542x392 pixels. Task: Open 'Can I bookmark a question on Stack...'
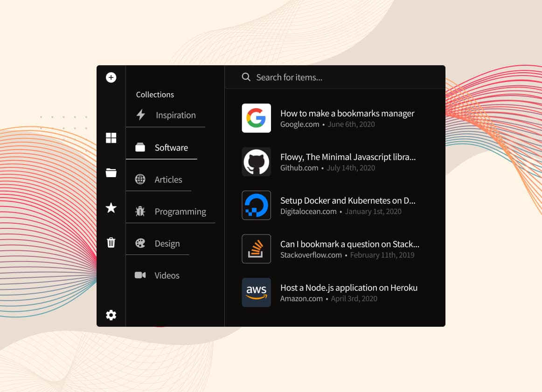point(349,244)
